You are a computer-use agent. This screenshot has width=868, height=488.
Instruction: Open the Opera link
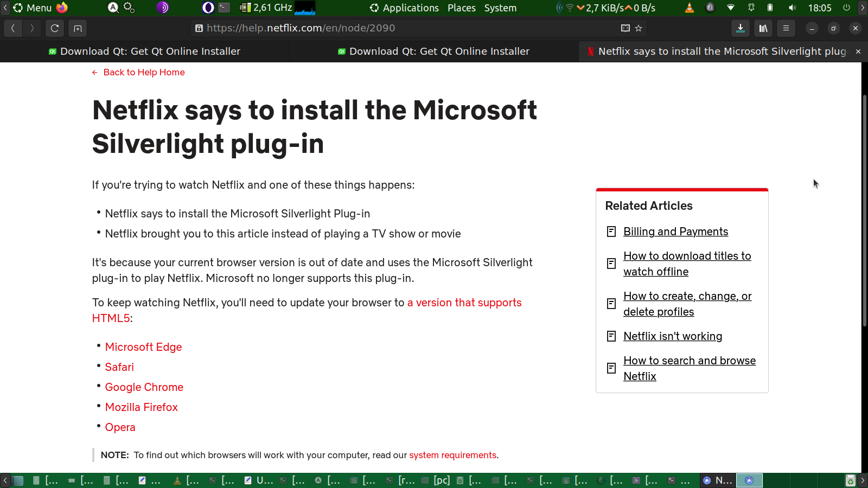tap(120, 427)
